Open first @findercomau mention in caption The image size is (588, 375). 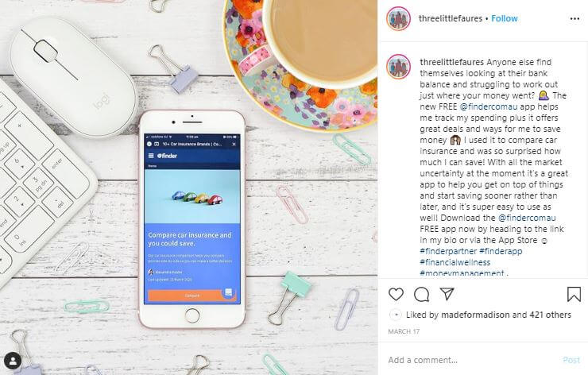(489, 106)
